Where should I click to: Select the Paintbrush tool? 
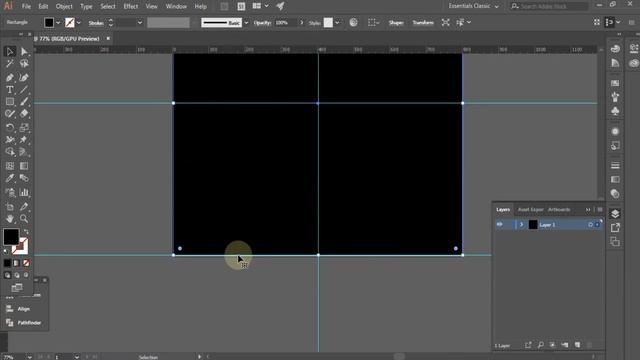pos(24,102)
